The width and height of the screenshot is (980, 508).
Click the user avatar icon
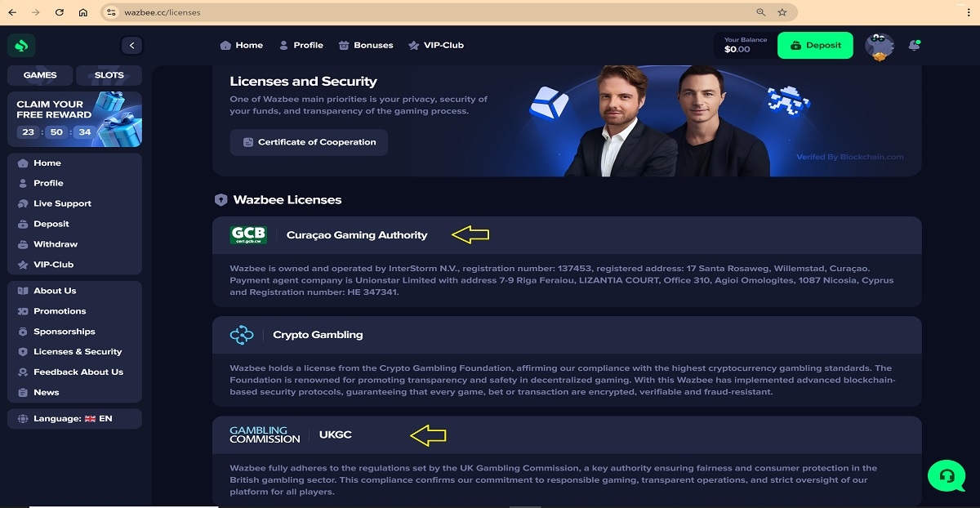(x=880, y=46)
